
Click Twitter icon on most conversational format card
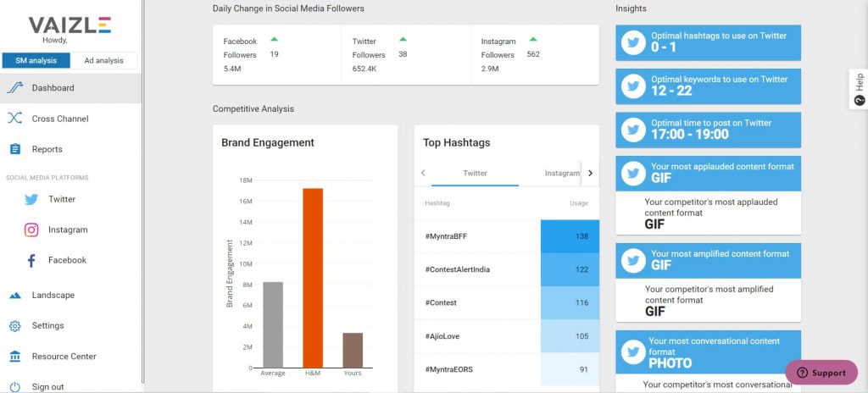(x=633, y=351)
